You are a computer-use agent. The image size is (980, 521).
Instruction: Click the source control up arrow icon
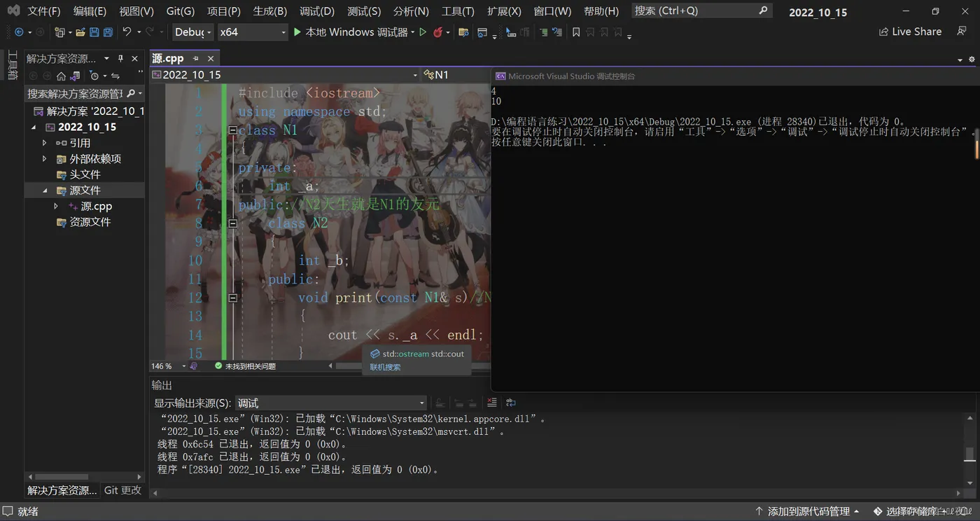759,512
